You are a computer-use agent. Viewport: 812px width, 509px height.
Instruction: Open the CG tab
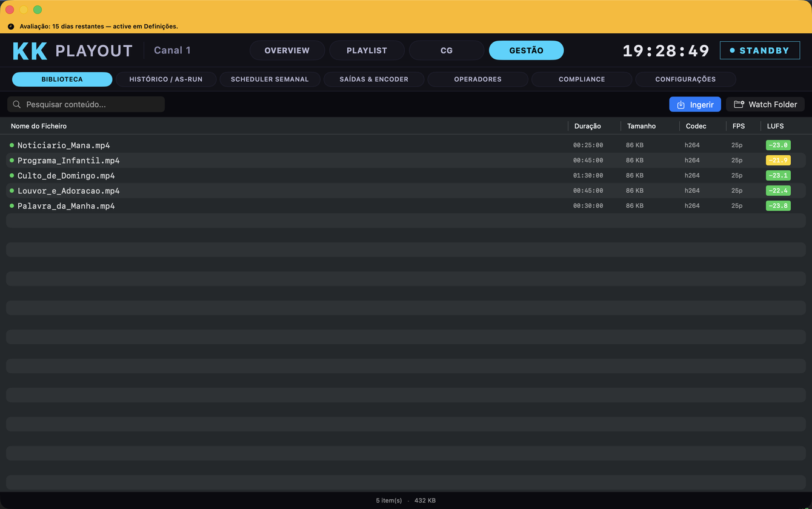pos(447,50)
